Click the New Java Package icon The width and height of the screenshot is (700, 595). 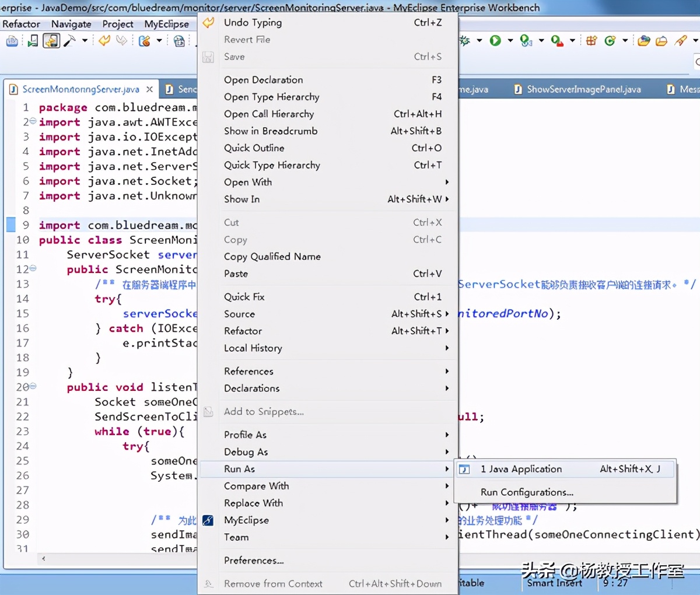591,40
